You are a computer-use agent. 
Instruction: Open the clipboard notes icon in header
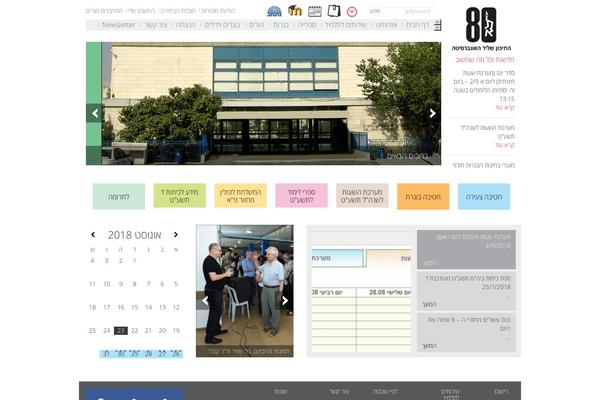click(334, 11)
